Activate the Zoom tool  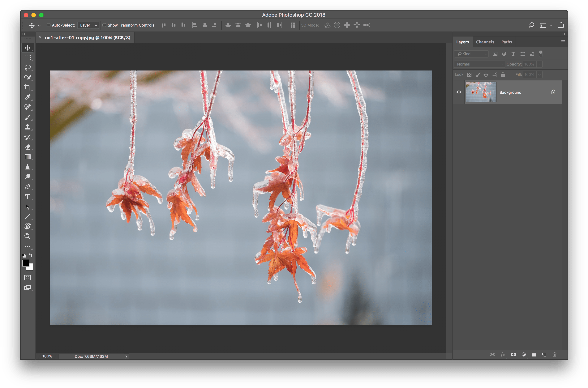[x=28, y=236]
